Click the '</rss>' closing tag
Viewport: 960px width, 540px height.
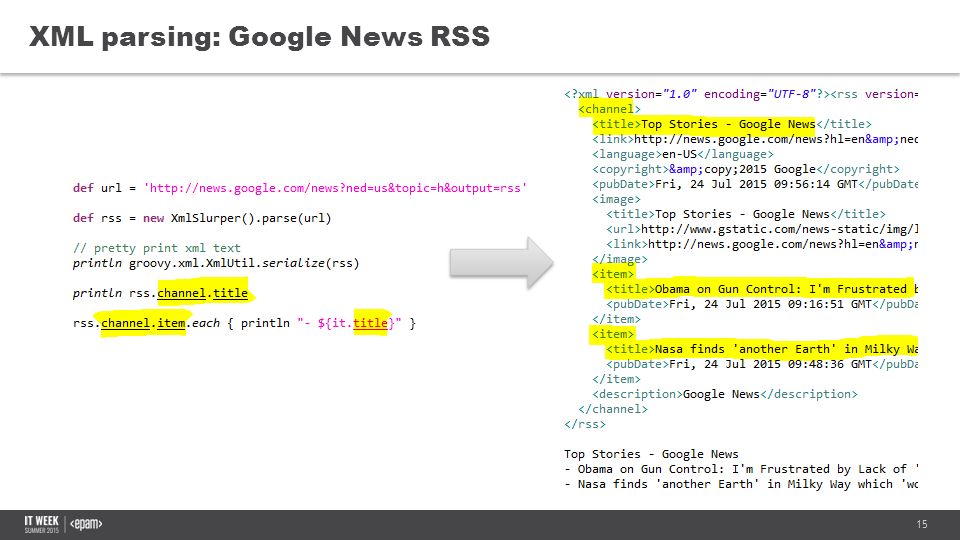coord(585,424)
